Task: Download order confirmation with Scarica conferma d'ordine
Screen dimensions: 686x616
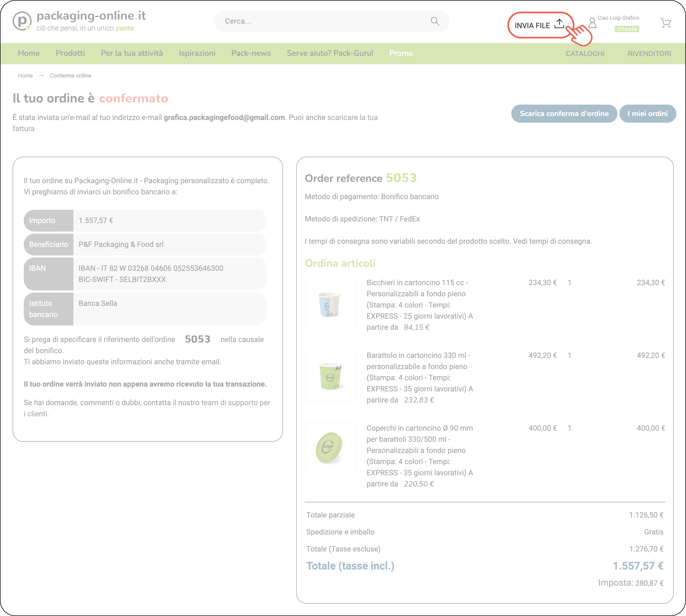Action: 564,114
